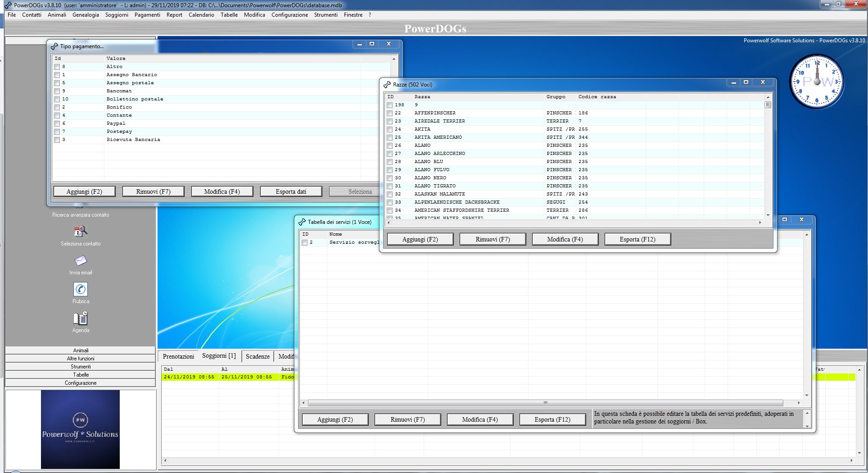This screenshot has height=473, width=868.
Task: Click Modifica (F4) in Razze window
Action: tap(565, 239)
